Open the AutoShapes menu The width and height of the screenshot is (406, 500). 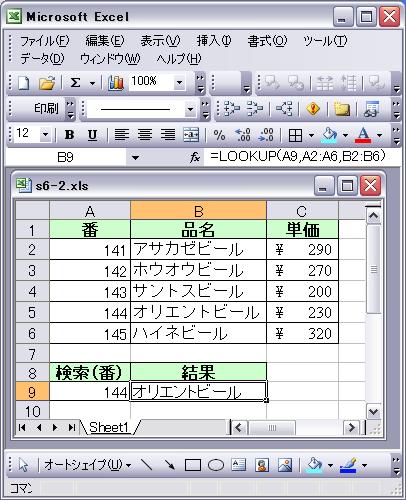(x=88, y=465)
